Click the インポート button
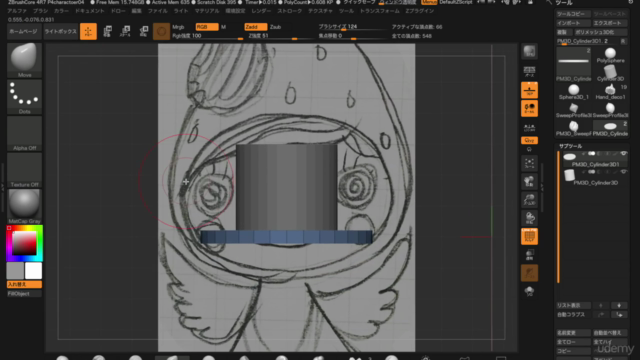 pos(573,23)
